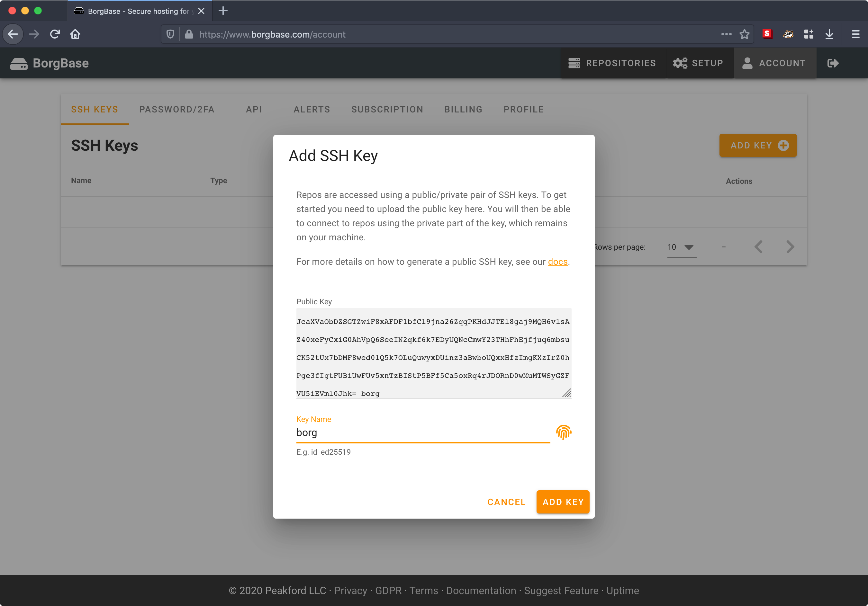Open tracking protection shield icon
The height and width of the screenshot is (606, 868).
tap(170, 34)
